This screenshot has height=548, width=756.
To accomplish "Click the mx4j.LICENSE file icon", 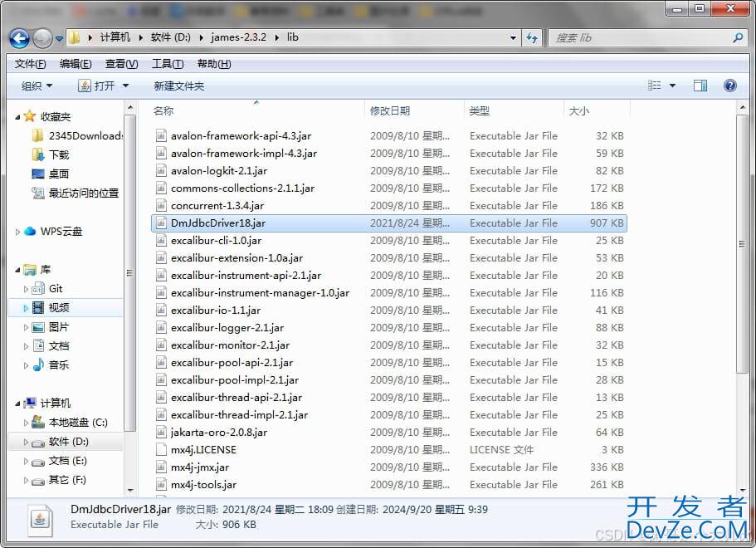I will pyautogui.click(x=162, y=449).
